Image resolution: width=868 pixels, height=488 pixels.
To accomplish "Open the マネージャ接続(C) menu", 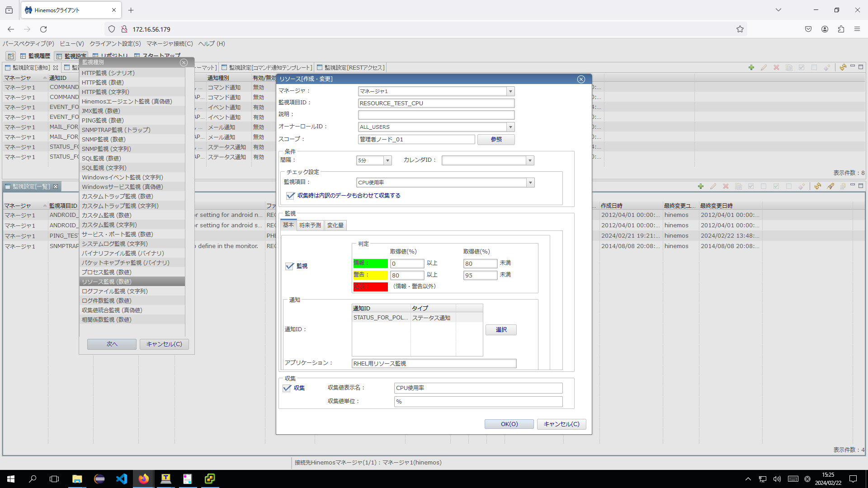I will pyautogui.click(x=170, y=44).
